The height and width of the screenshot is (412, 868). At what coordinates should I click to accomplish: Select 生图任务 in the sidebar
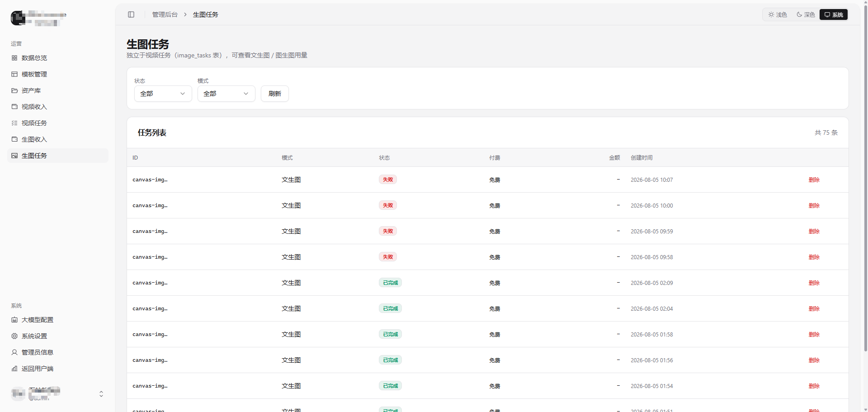58,156
